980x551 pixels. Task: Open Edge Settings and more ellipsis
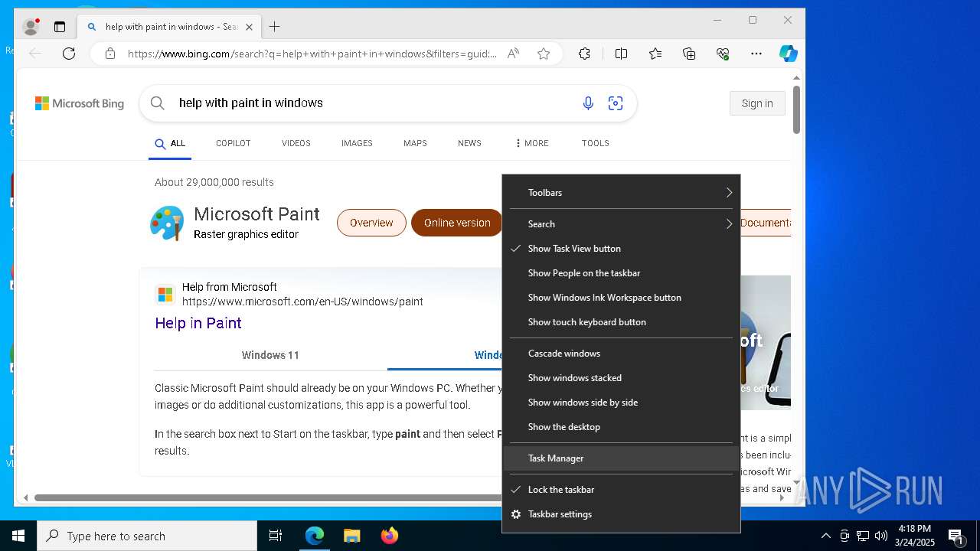click(x=756, y=54)
